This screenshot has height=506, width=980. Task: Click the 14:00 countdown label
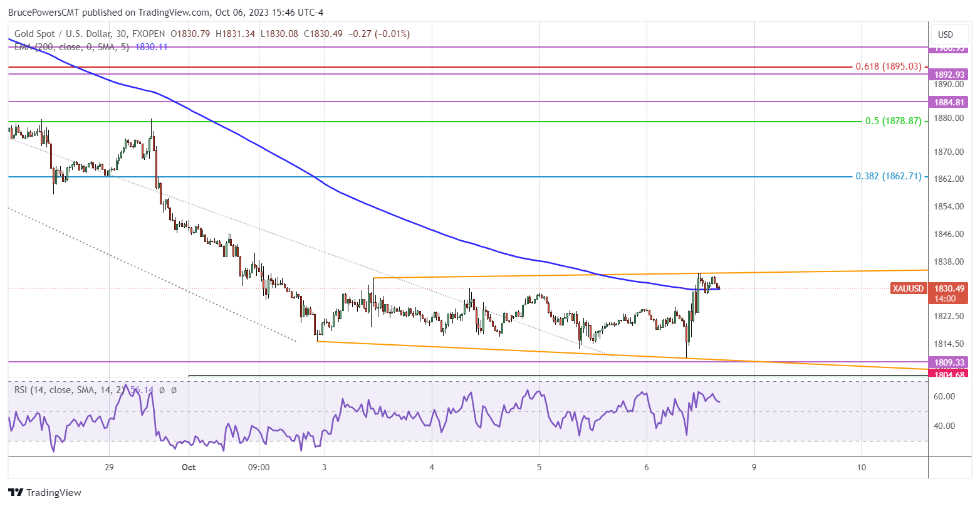[x=945, y=298]
